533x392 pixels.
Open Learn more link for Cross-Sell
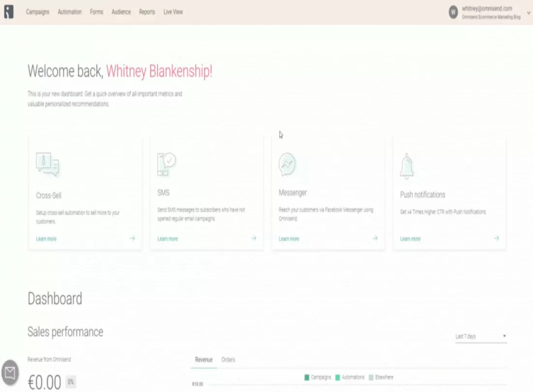click(x=46, y=239)
